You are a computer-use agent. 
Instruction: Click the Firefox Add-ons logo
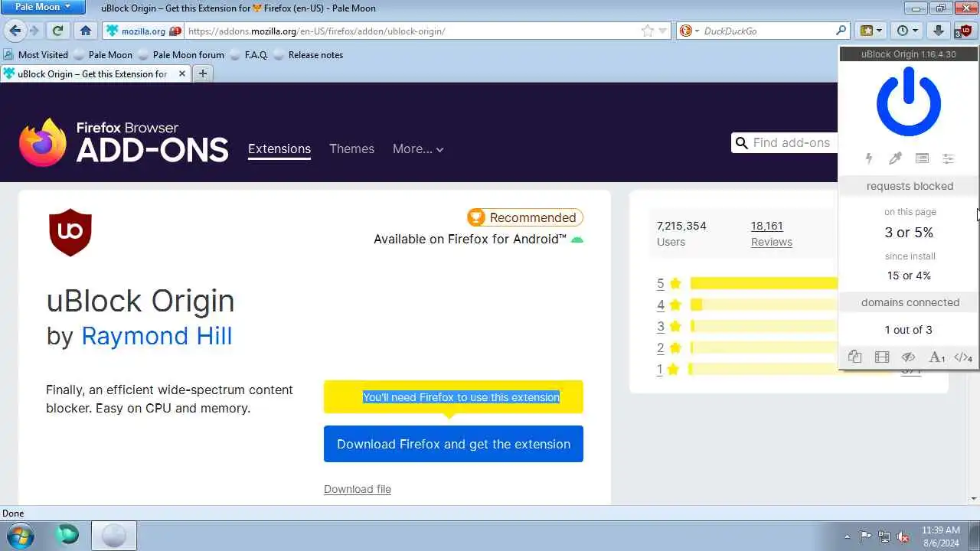coord(123,142)
